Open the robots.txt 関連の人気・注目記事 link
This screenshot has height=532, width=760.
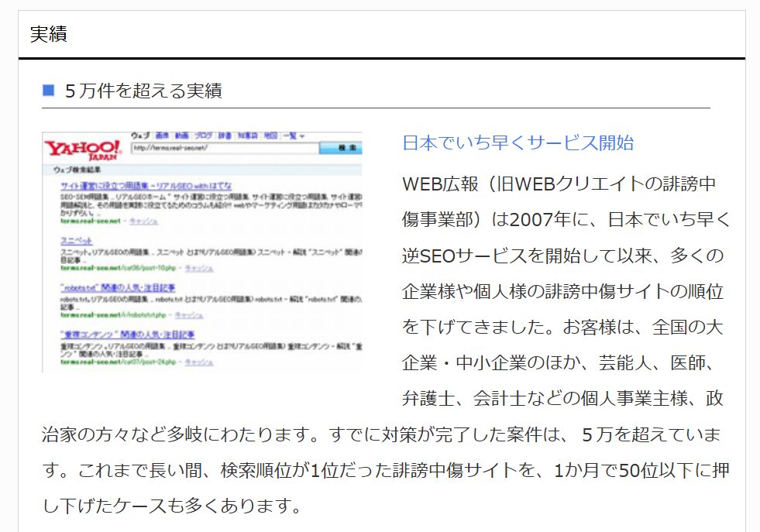[119, 287]
